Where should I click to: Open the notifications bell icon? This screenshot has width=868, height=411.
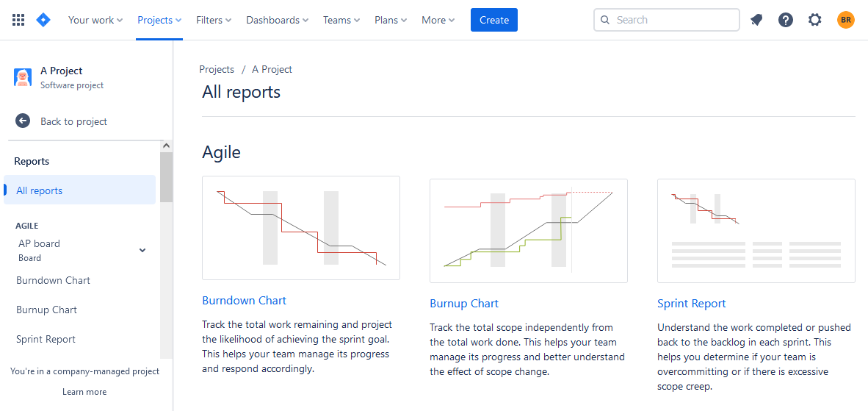click(756, 20)
